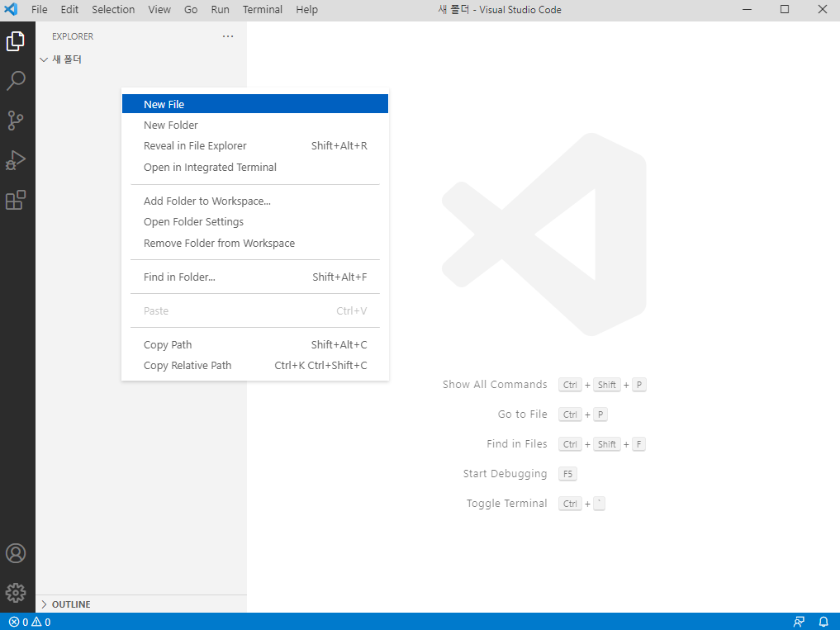This screenshot has width=840, height=630.
Task: Open the Help menu
Action: (307, 10)
